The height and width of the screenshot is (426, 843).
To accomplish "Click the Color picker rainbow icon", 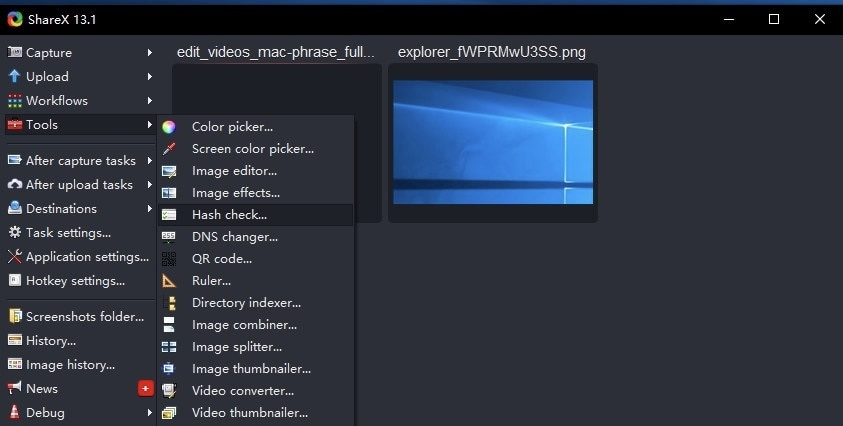I will pyautogui.click(x=169, y=127).
